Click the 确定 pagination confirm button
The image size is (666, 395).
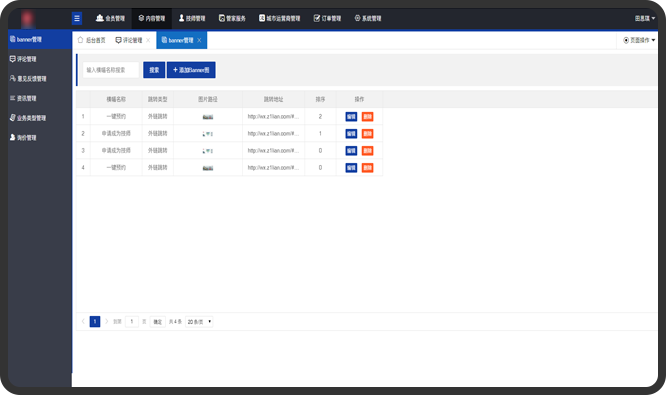point(158,322)
